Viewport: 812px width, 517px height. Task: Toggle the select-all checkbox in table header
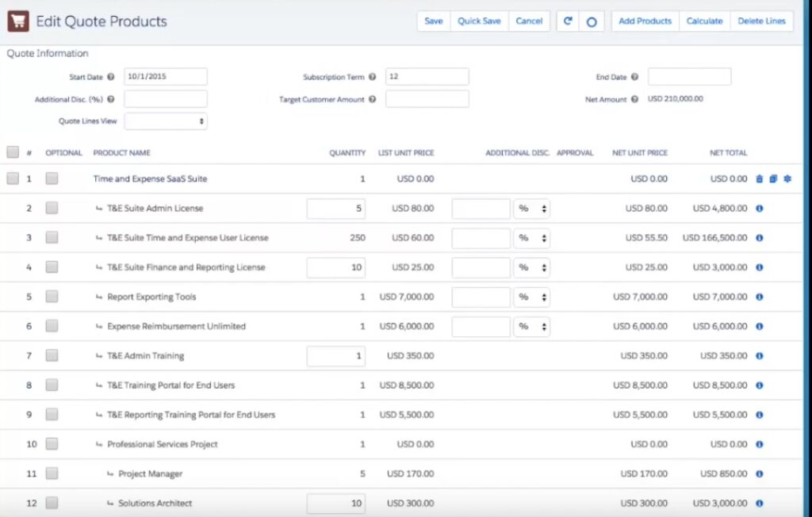[x=13, y=151]
